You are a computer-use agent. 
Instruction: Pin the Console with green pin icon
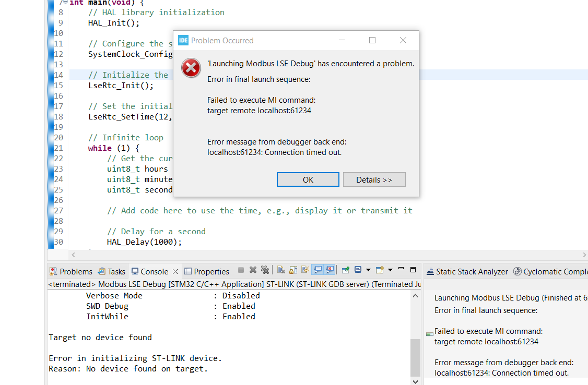pyautogui.click(x=346, y=270)
